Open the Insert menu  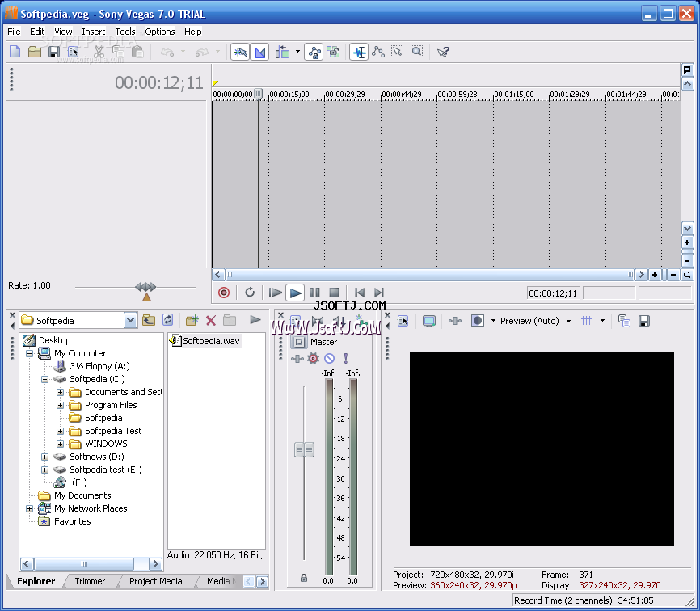pyautogui.click(x=93, y=32)
